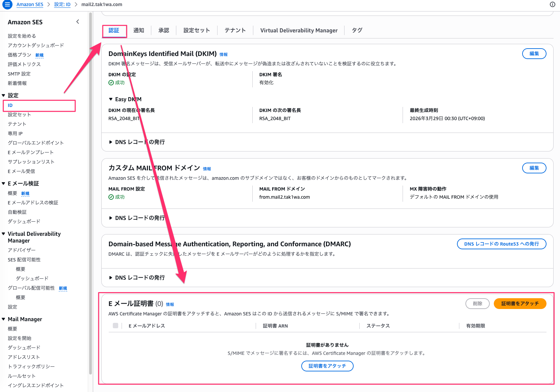
Task: Switch to the 認証 tab
Action: tap(114, 30)
